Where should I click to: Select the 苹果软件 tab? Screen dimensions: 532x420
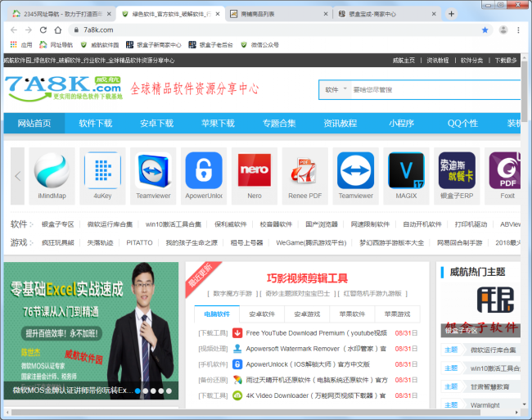(x=352, y=314)
